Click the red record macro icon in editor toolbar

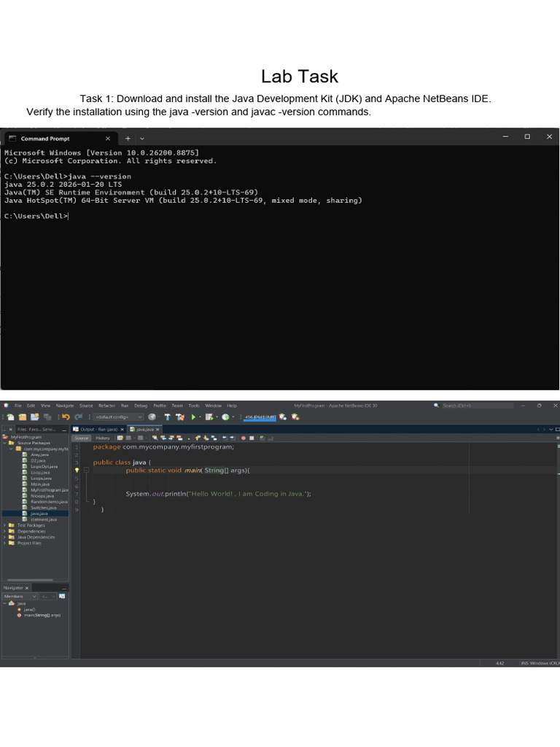click(x=243, y=438)
